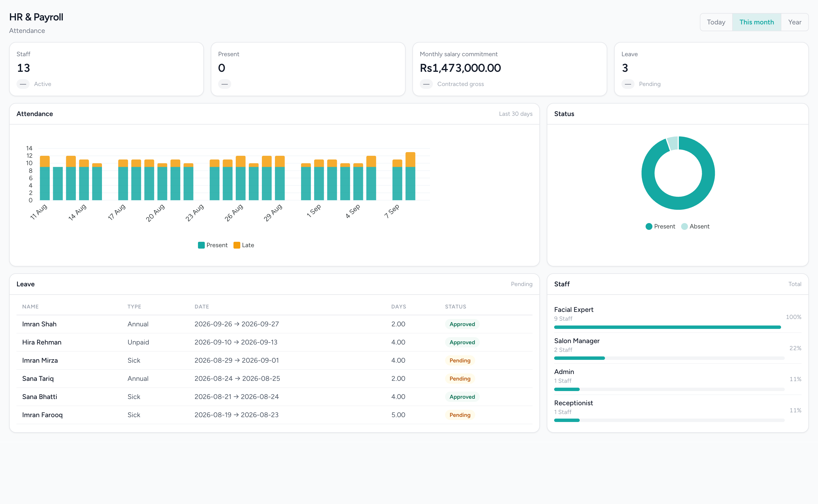Click the Pending badge for Imran Mirza
Viewport: 818px width, 504px height.
click(460, 360)
